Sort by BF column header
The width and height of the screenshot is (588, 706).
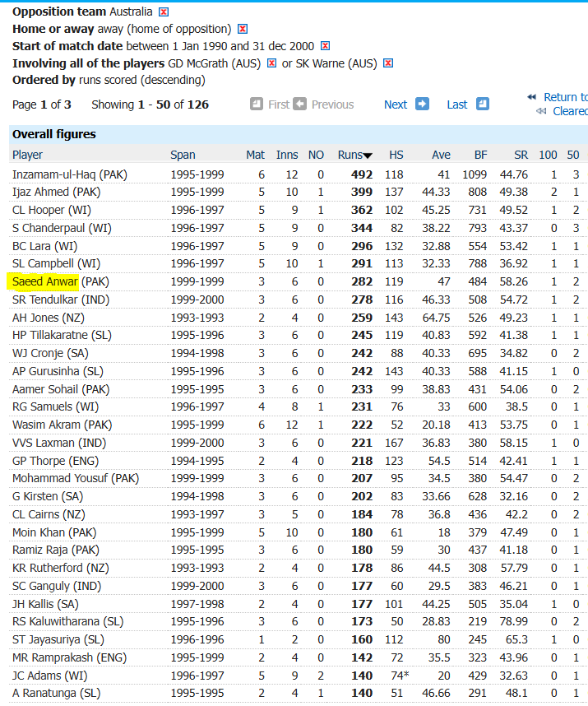[x=480, y=155]
